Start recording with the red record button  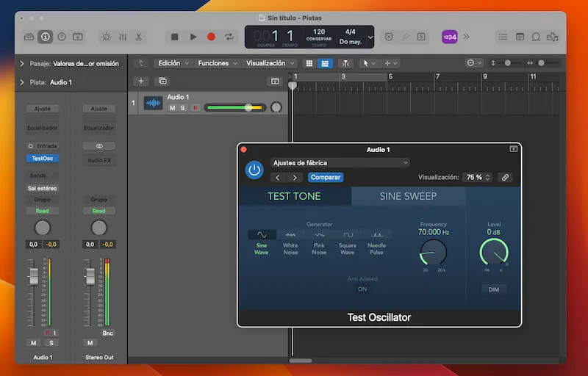(211, 37)
